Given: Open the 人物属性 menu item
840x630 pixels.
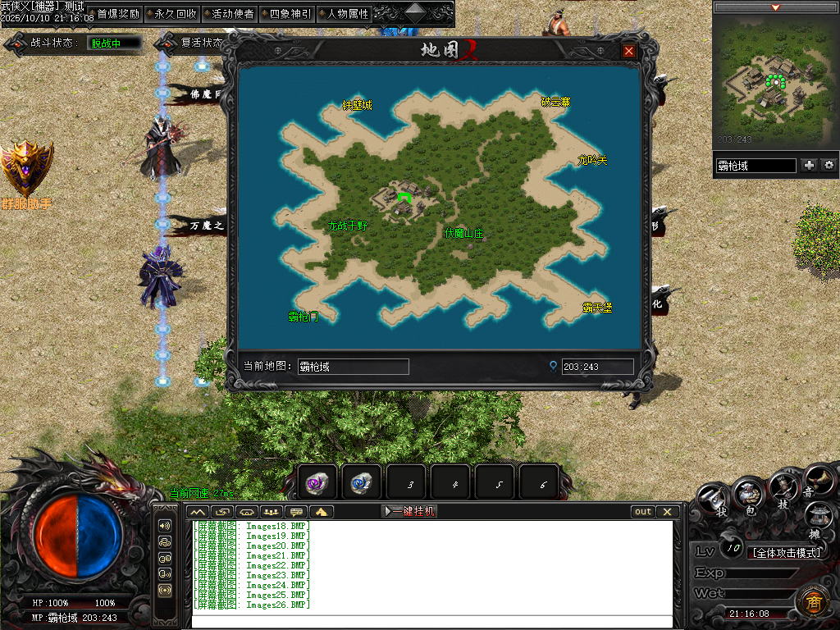Looking at the screenshot, I should 348,14.
